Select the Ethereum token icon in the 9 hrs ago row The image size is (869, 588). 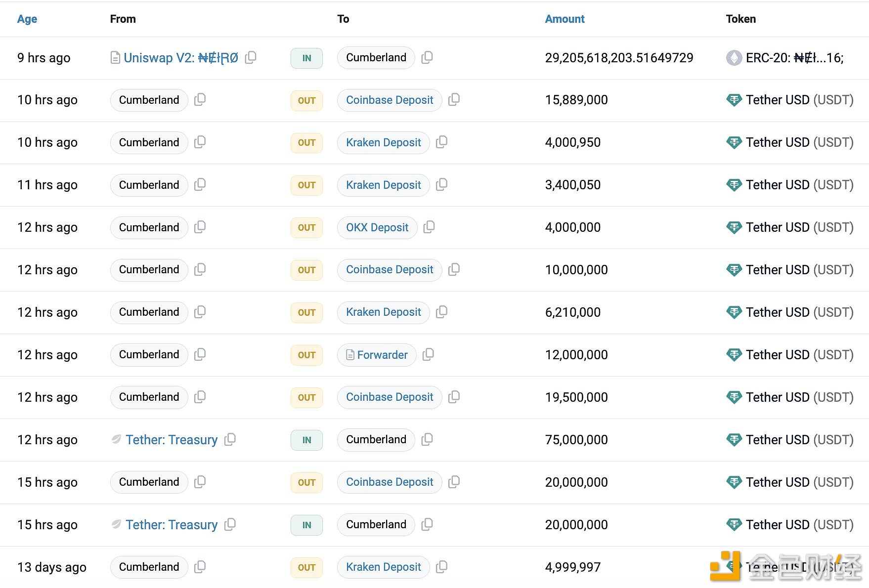(x=734, y=58)
